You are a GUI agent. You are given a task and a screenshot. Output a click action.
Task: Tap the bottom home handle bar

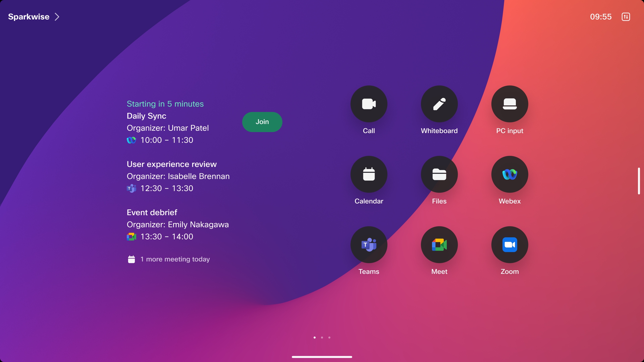[322, 357]
